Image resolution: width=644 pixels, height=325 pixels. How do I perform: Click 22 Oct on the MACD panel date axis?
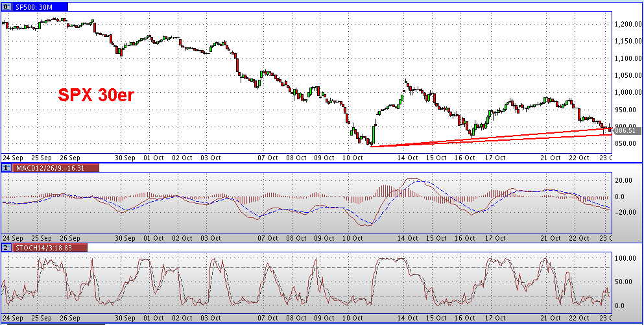pyautogui.click(x=578, y=238)
